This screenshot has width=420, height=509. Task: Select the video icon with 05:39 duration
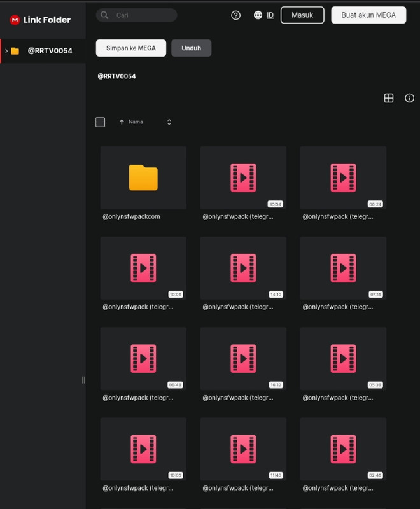(343, 359)
